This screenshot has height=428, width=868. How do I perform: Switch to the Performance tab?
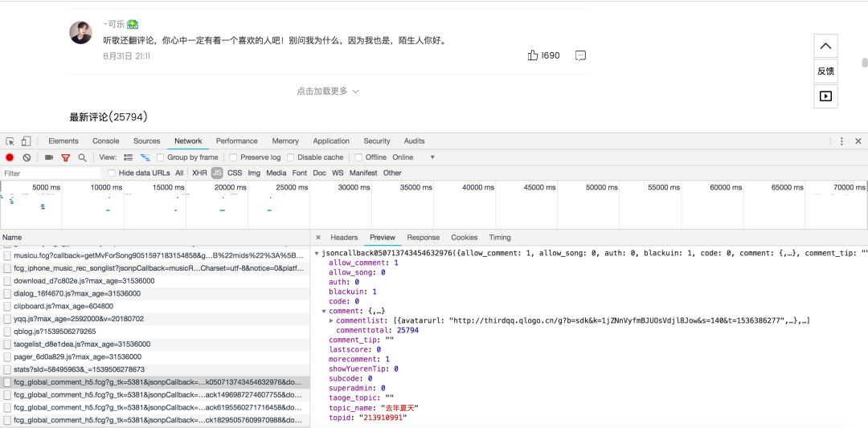[x=237, y=141]
